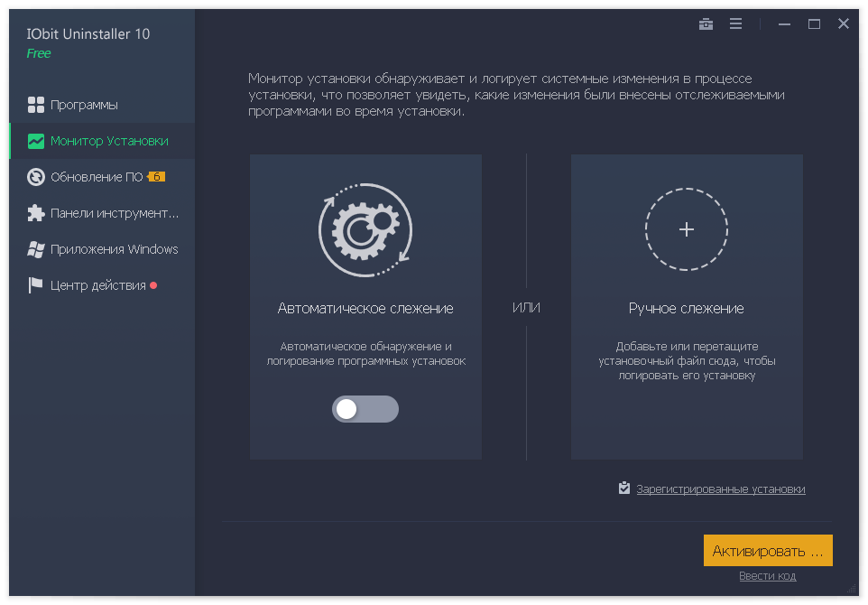Open the toolbox icon in title bar

[706, 23]
